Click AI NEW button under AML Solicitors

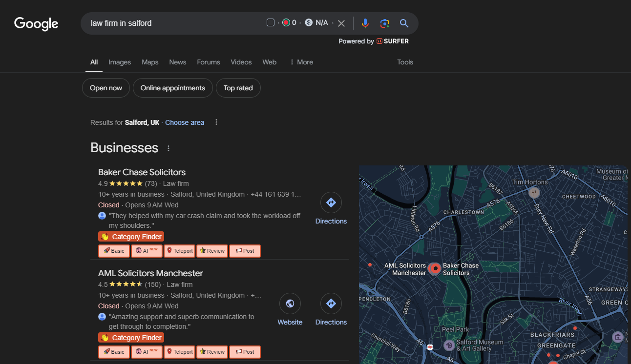click(x=147, y=352)
